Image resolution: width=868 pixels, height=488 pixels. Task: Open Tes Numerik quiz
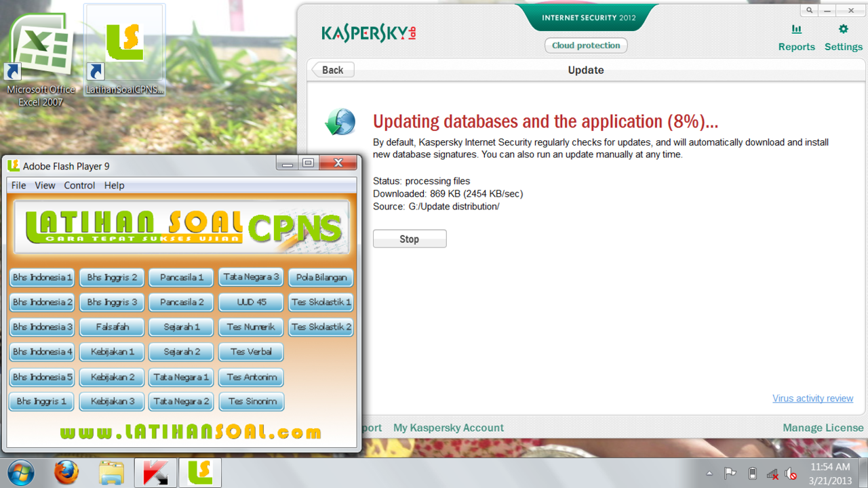[x=252, y=327]
